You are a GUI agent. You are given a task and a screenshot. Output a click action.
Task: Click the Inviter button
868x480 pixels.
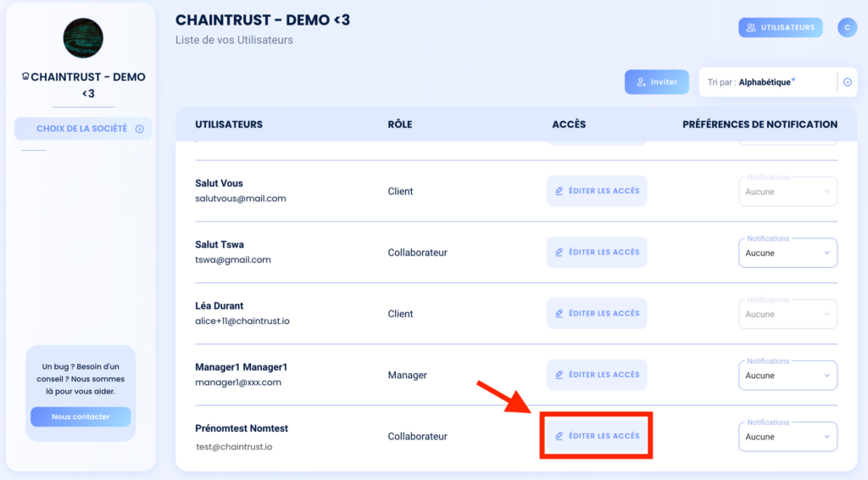coord(657,82)
